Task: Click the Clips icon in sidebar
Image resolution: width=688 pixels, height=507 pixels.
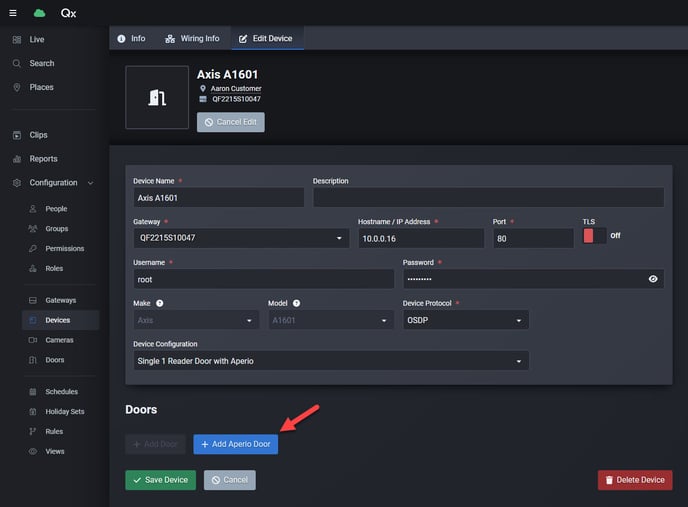Action: [x=17, y=135]
